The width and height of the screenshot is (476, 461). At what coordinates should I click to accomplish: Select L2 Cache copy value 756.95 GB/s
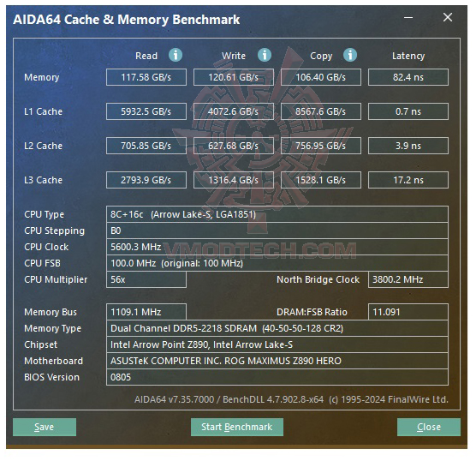pos(321,146)
